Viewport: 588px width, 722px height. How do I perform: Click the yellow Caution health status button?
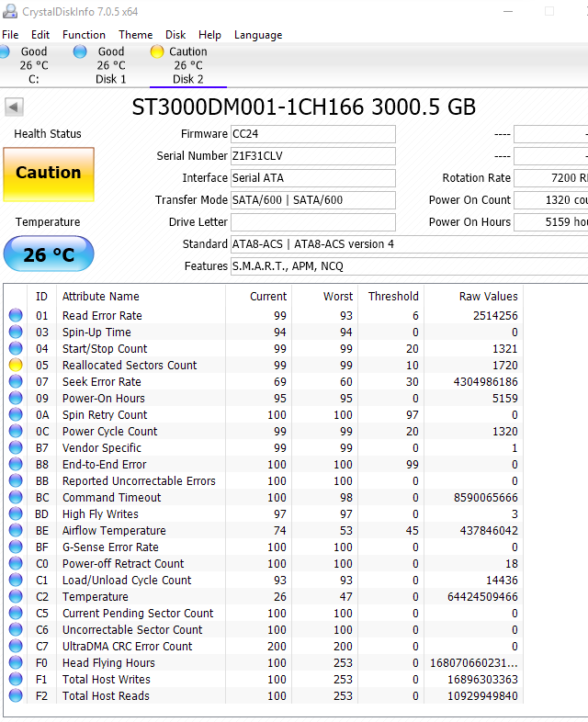tap(49, 174)
